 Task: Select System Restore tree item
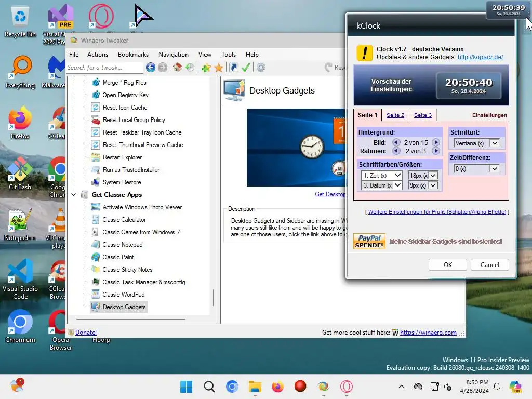(122, 182)
